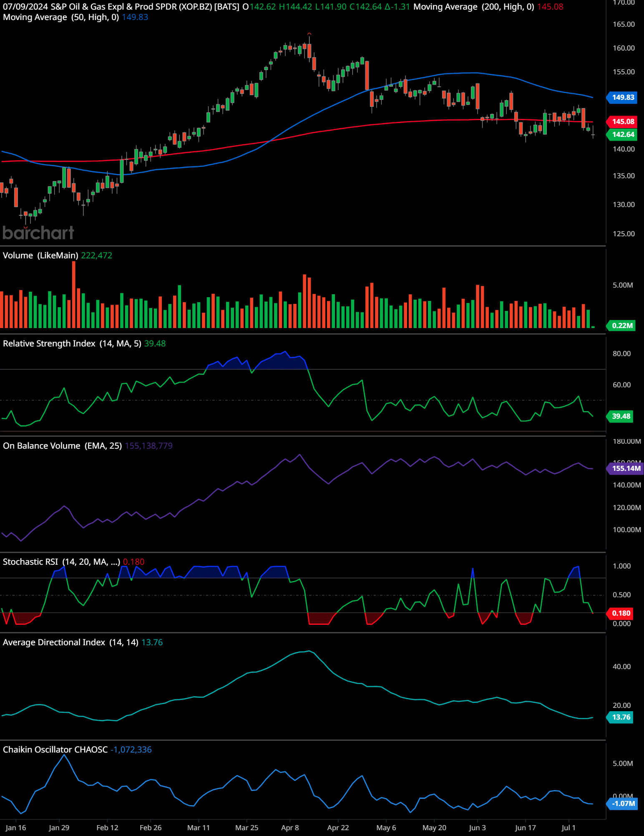Open the Relative Strength Index (14, MA, 5) label
644x836 pixels.
pyautogui.click(x=72, y=343)
